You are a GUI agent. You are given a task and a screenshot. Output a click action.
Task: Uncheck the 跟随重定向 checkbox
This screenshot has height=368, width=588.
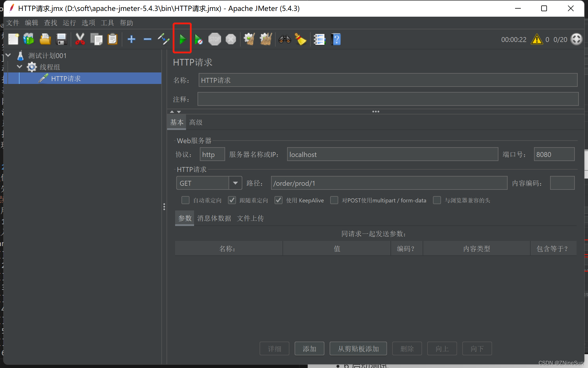click(x=232, y=200)
